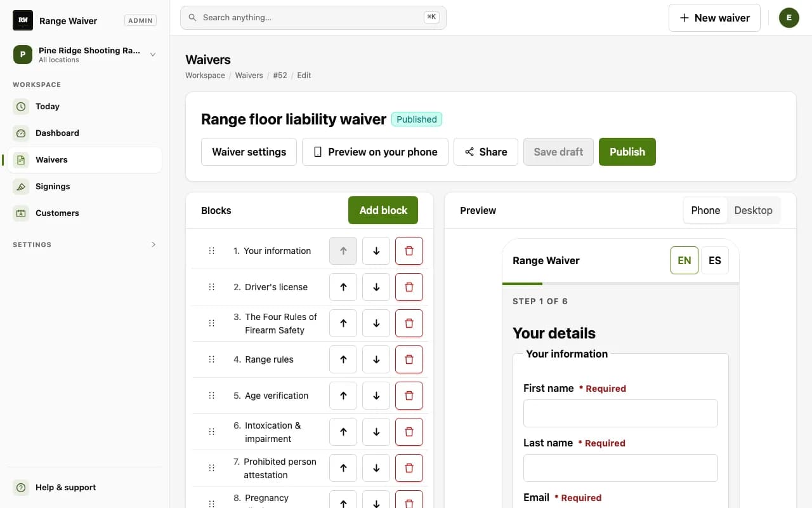812x508 pixels.
Task: Delete the Your information block
Action: click(409, 251)
